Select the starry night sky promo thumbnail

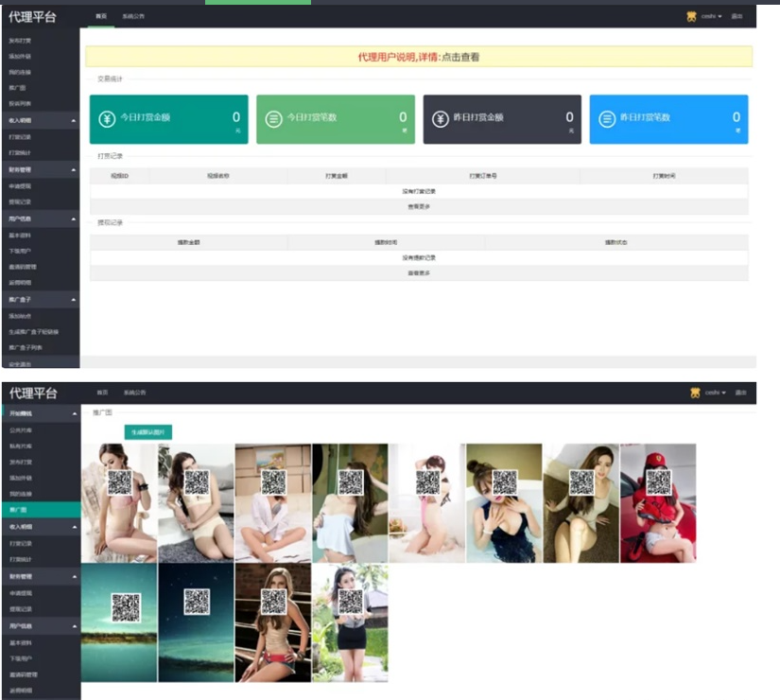click(x=196, y=622)
